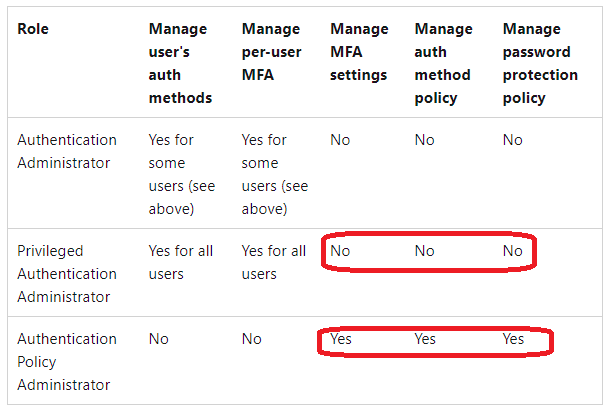
Task: Click circled Yes under auth method policy
Action: (425, 339)
